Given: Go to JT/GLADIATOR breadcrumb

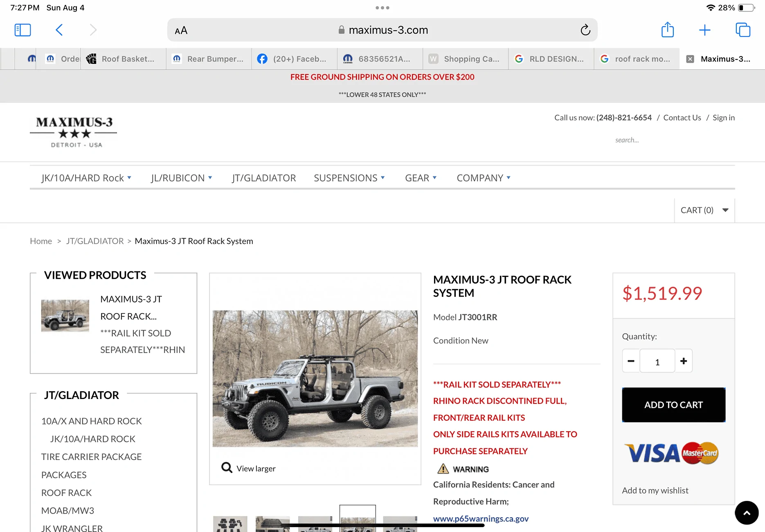Looking at the screenshot, I should click(x=95, y=241).
